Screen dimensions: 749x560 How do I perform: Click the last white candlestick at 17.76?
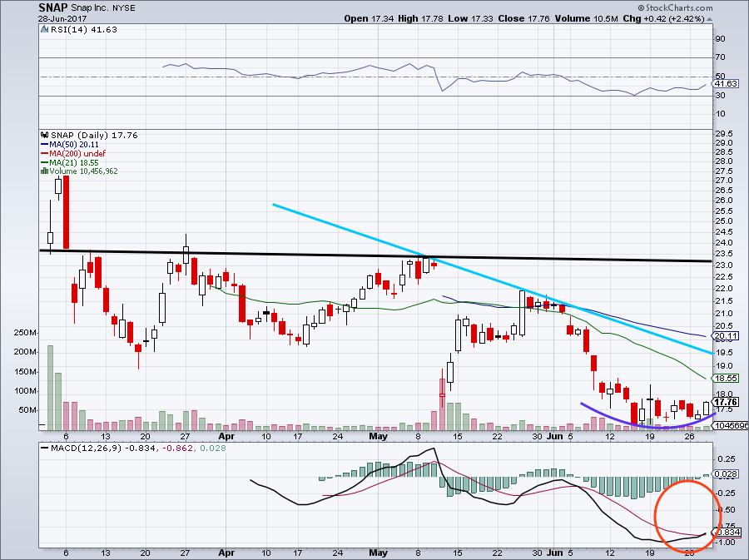point(706,409)
